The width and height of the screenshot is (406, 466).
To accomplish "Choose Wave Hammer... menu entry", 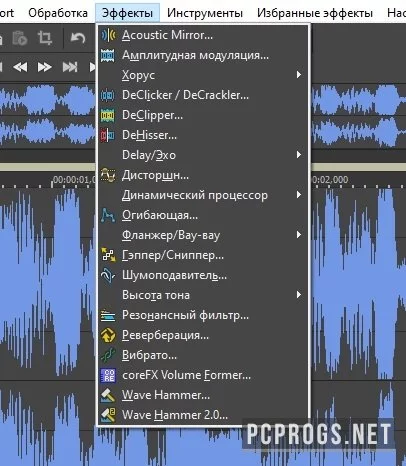I will tap(203, 395).
